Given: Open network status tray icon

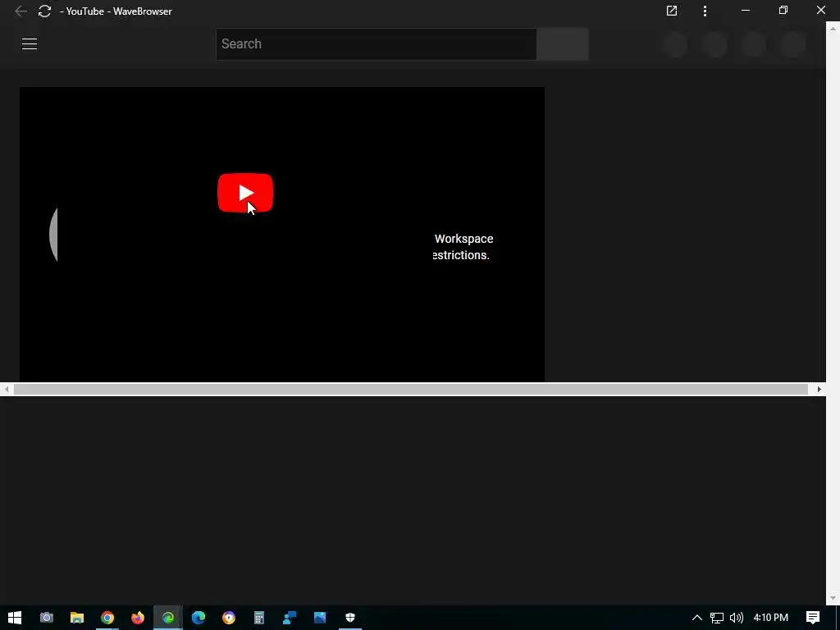Looking at the screenshot, I should pyautogui.click(x=717, y=618).
